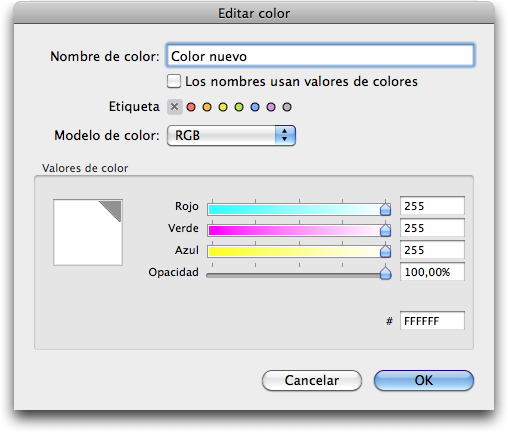Clear label with the X icon
Image resolution: width=508 pixels, height=433 pixels.
[175, 107]
